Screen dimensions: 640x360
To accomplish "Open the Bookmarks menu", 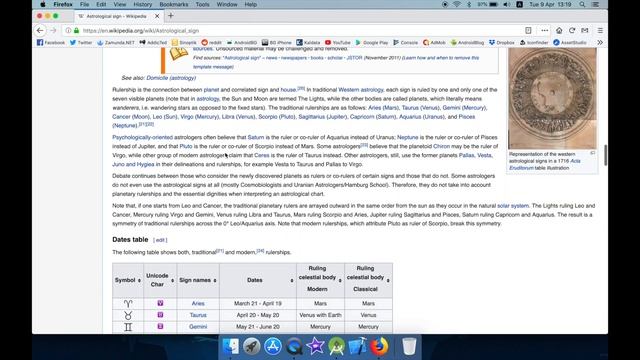I will tap(174, 4).
